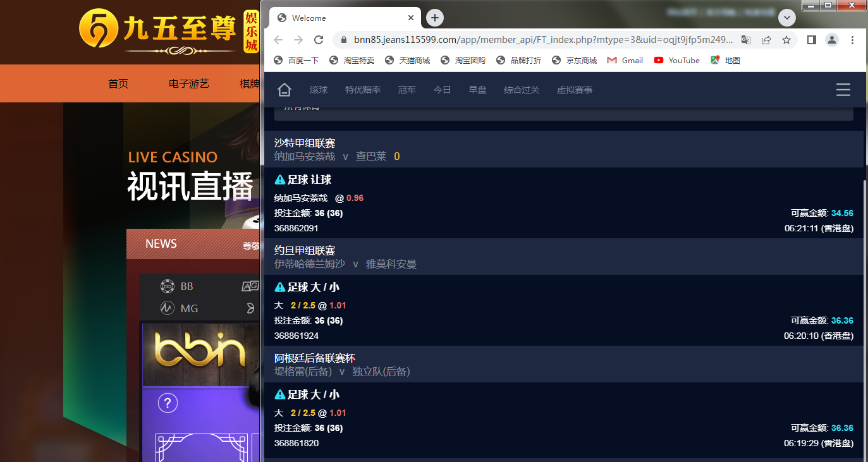
Task: Open 京东商城 bookmark
Action: tap(574, 61)
